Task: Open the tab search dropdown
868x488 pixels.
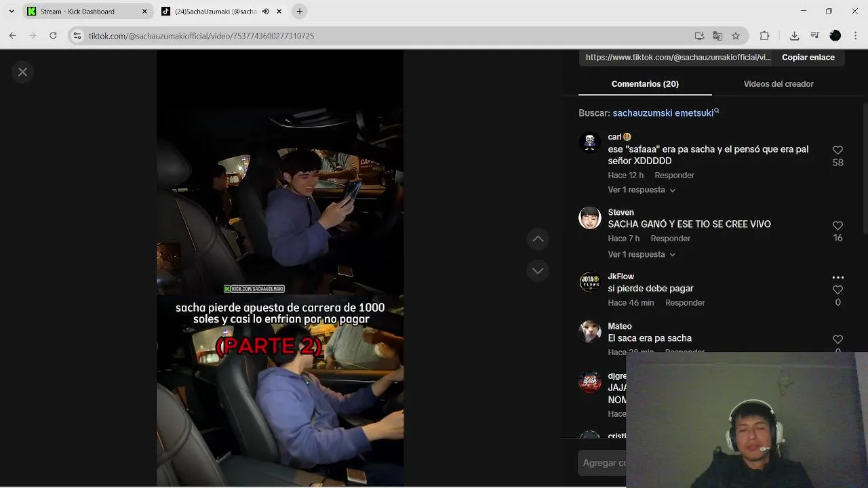Action: 11,12
